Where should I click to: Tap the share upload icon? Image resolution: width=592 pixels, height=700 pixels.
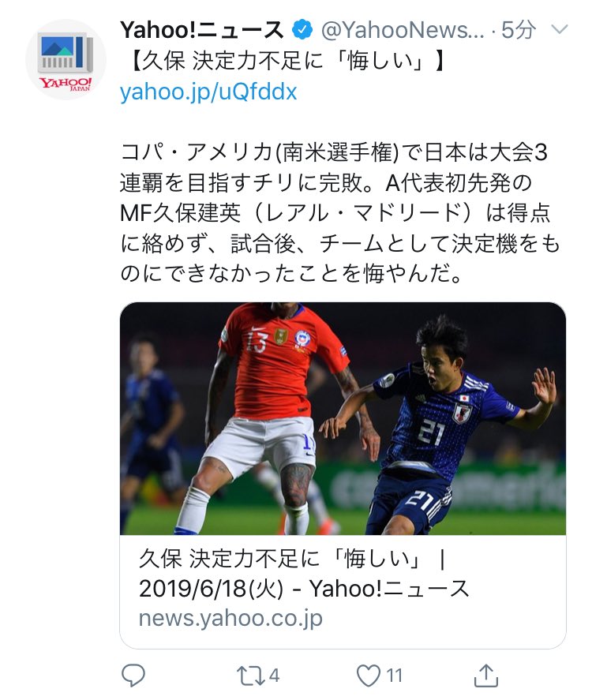485,676
